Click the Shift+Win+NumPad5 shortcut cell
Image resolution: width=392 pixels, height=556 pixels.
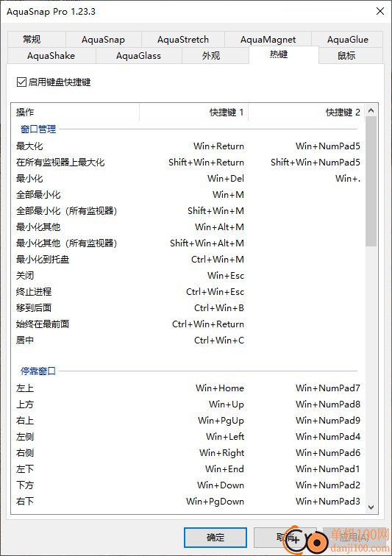point(316,163)
